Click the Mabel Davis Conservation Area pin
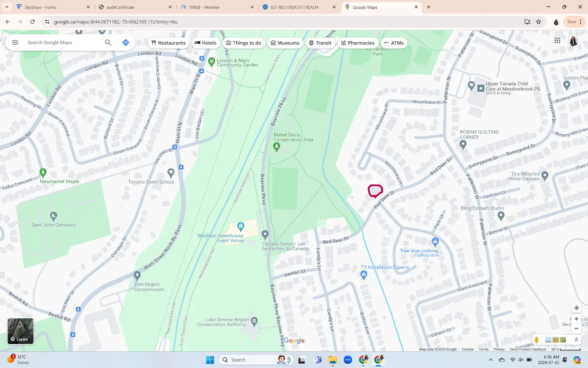 277,147
